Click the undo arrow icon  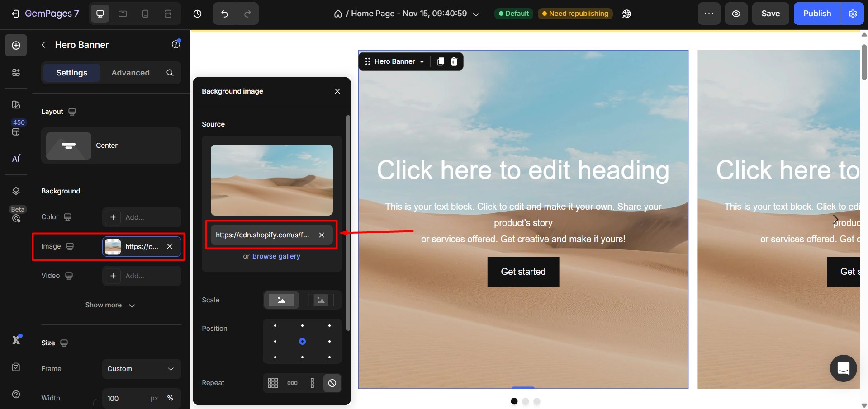[224, 14]
